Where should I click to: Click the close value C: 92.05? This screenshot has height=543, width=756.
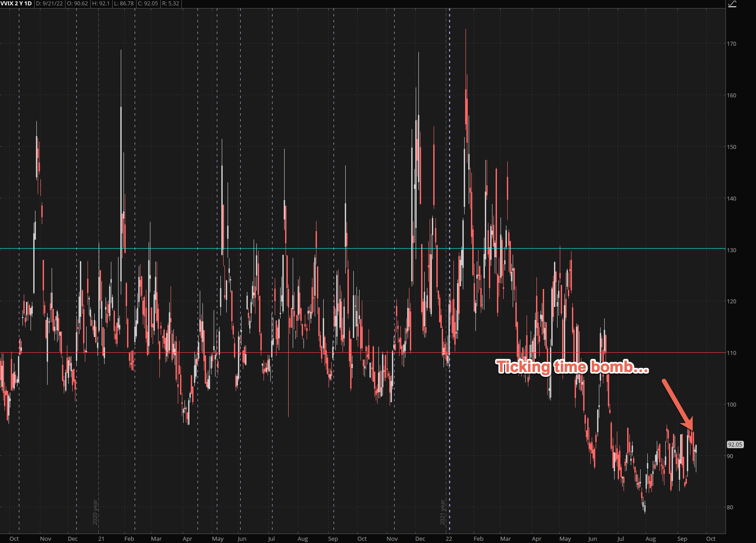148,4
